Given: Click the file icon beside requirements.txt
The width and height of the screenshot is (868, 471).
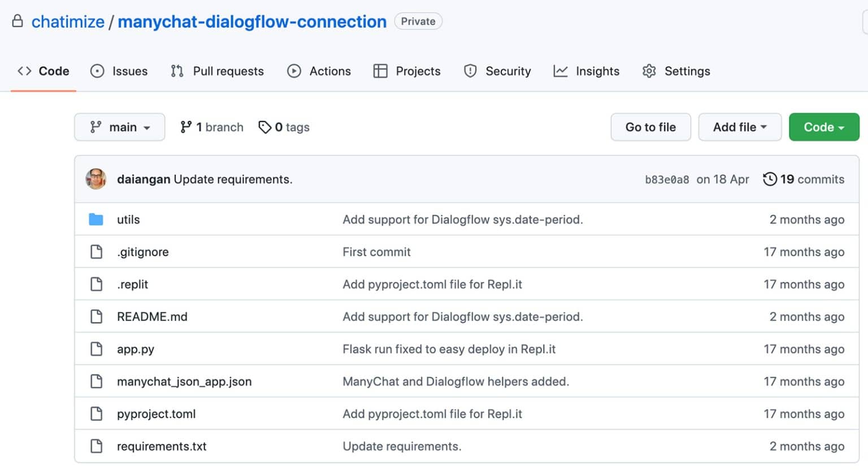Looking at the screenshot, I should (x=97, y=446).
